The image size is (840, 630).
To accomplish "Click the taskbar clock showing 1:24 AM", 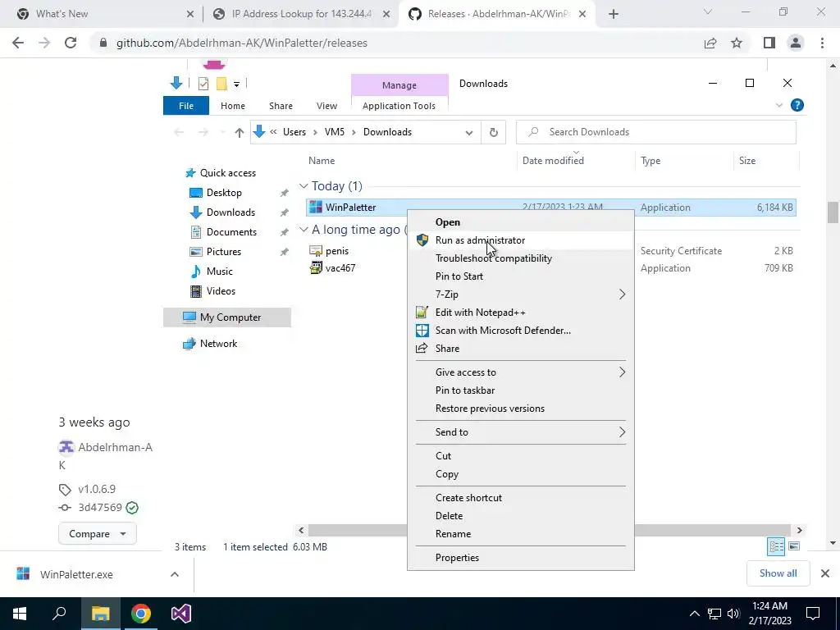I will pyautogui.click(x=769, y=614).
